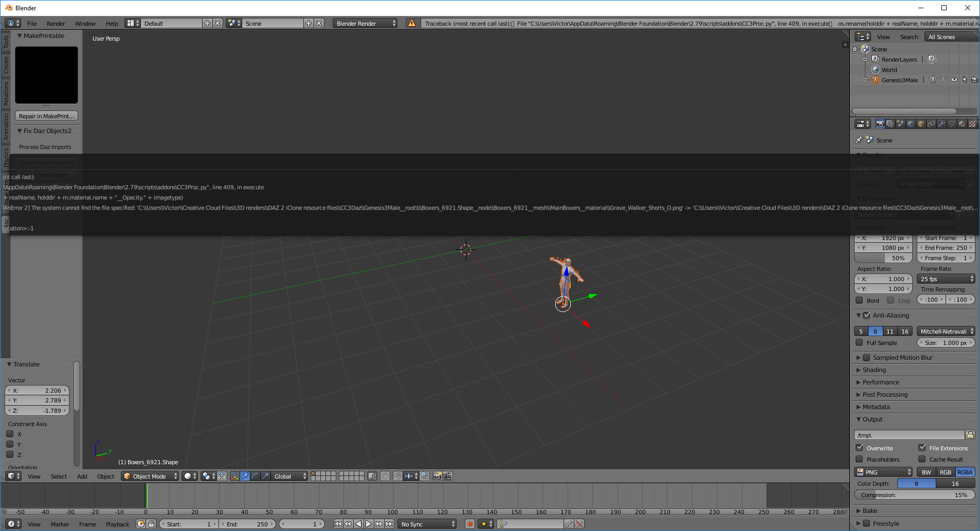Jump to the last frame in timeline

click(x=389, y=524)
